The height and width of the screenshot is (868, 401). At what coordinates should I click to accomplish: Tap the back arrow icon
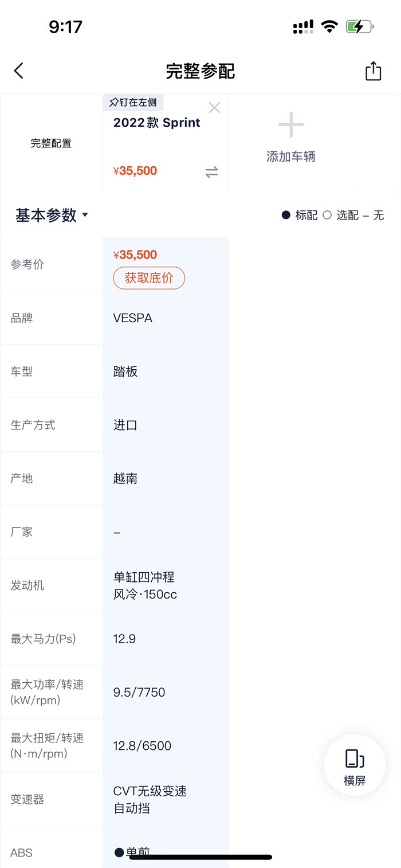19,71
